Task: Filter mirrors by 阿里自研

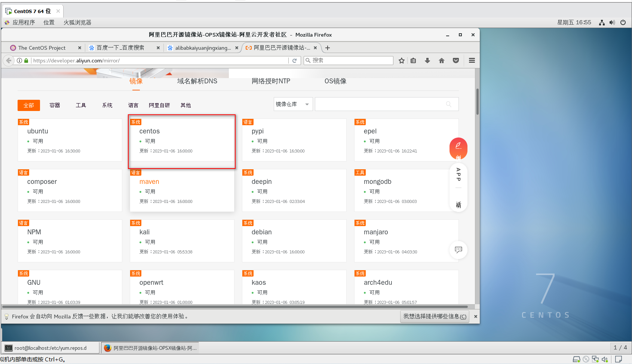Action: tap(160, 105)
